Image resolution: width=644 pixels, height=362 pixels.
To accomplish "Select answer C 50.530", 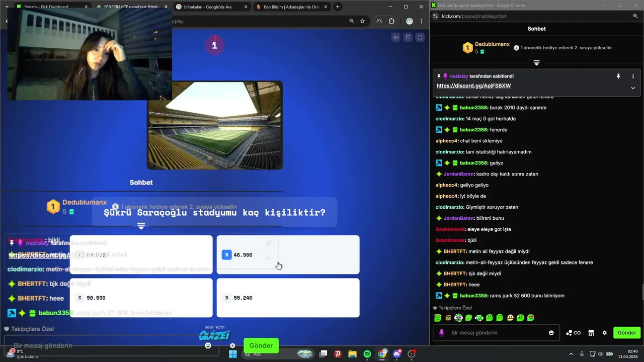I will click(141, 298).
